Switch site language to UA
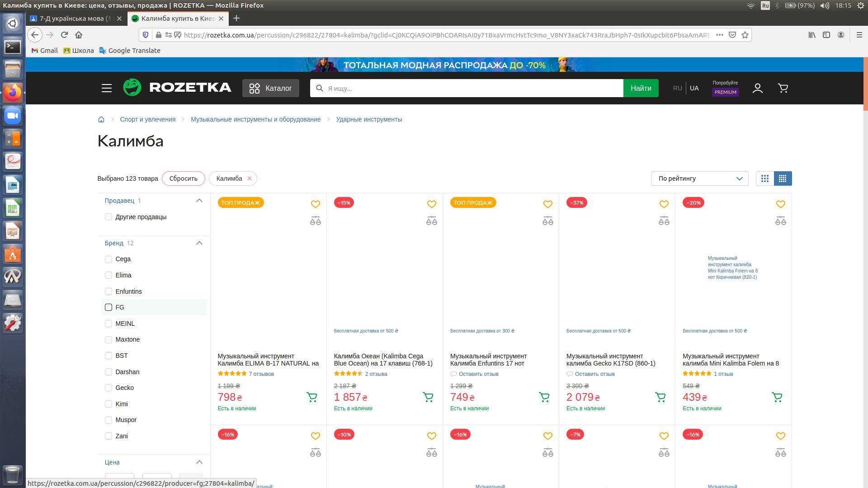This screenshot has height=488, width=868. pyautogui.click(x=694, y=88)
